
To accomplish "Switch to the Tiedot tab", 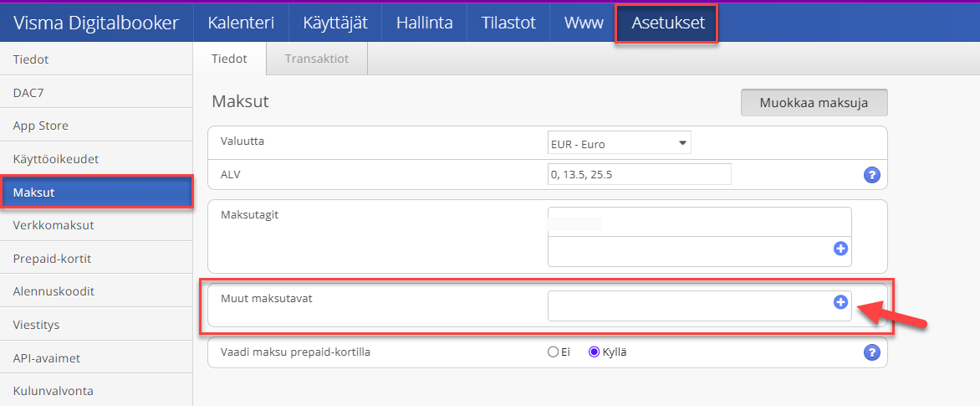I will (229, 59).
